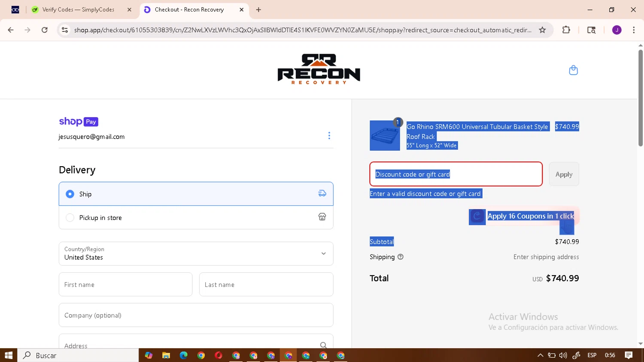Viewport: 644px width, 362px height.
Task: Click the Company (optional) field
Action: tap(196, 315)
